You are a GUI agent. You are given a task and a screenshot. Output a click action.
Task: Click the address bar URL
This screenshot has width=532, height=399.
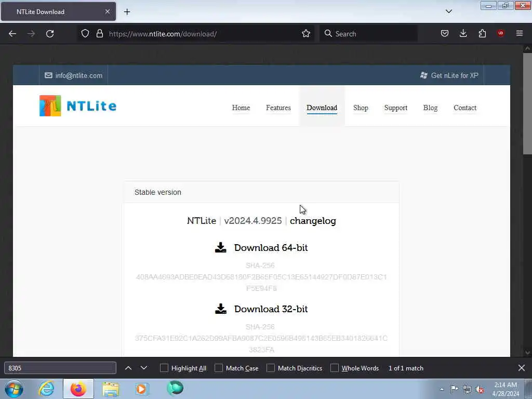[163, 34]
